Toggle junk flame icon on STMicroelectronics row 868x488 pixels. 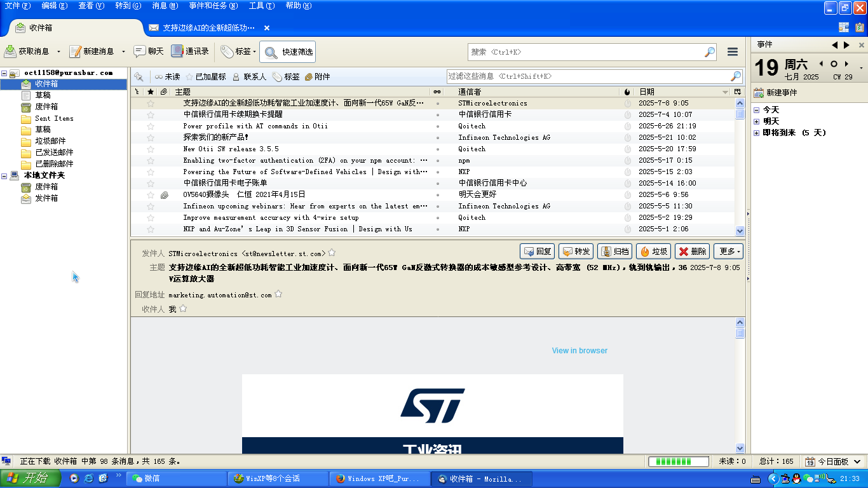628,103
